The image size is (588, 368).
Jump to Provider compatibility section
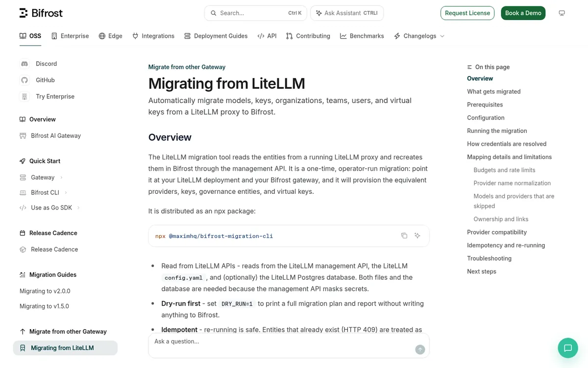pyautogui.click(x=497, y=233)
